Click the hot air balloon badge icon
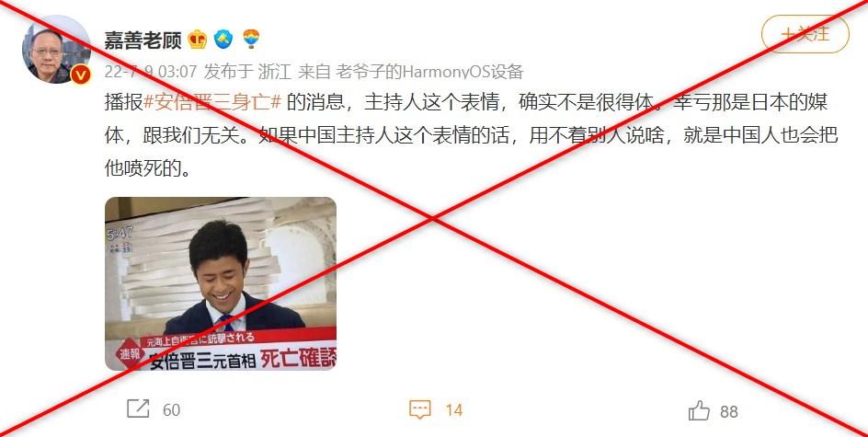This screenshot has width=868, height=437. [x=251, y=39]
